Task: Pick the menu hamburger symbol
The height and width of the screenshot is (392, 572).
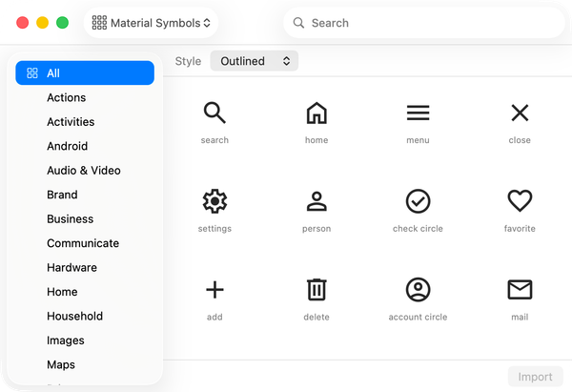Action: [418, 113]
